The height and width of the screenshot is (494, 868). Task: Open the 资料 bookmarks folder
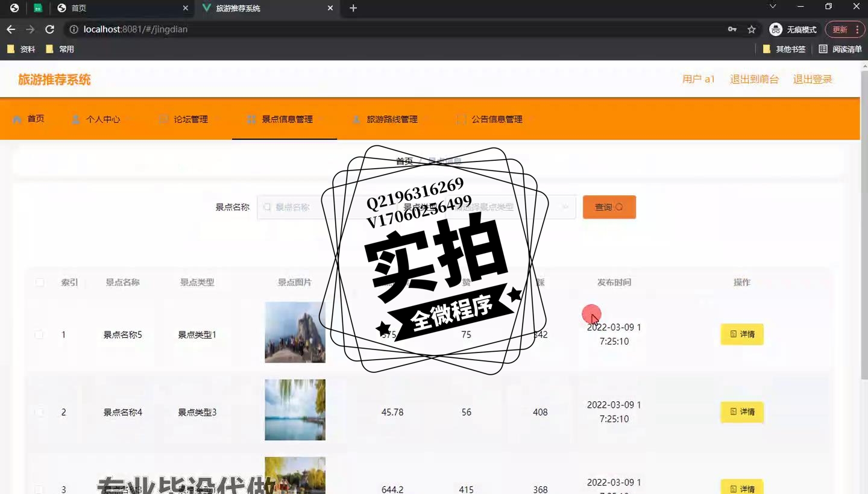click(21, 49)
